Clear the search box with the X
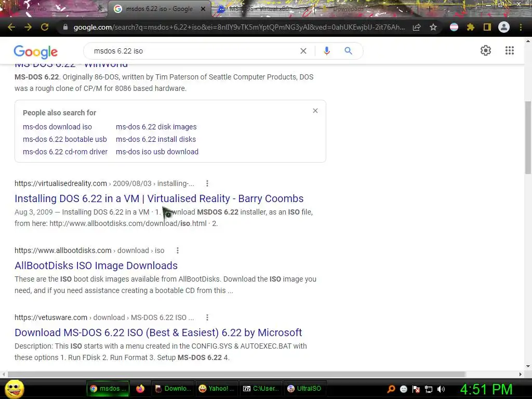 303,51
